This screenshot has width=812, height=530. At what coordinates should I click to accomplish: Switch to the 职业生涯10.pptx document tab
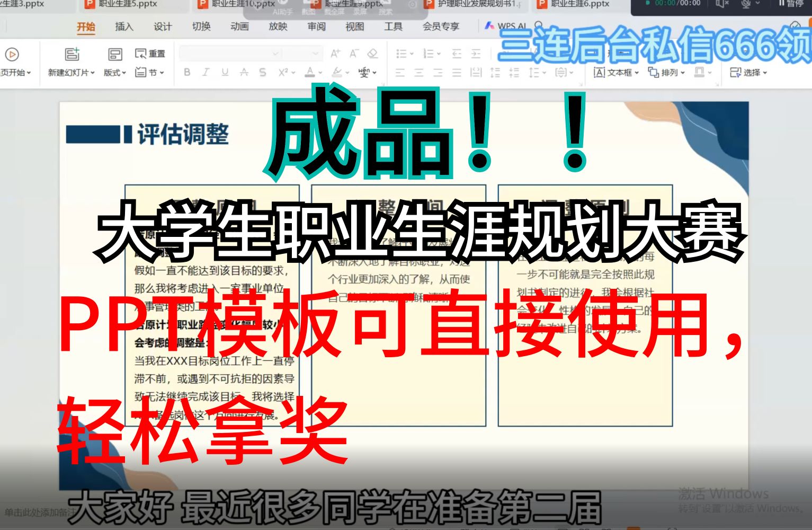245,4
